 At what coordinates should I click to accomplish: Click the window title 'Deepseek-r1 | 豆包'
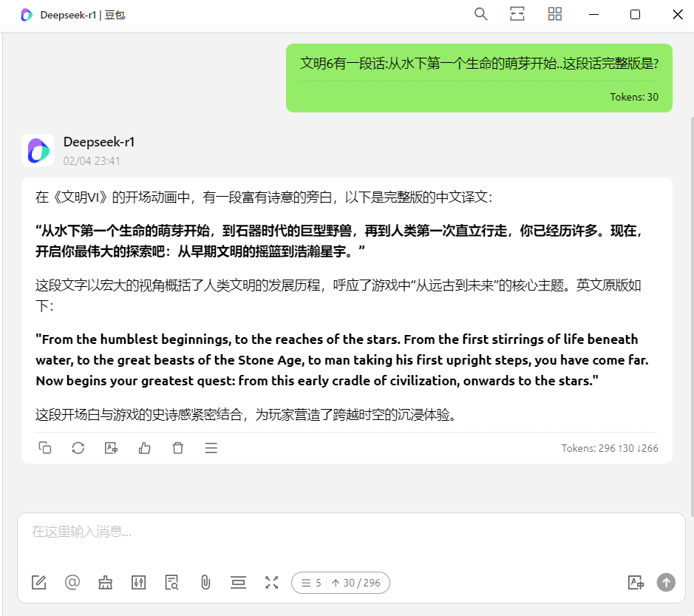pyautogui.click(x=83, y=15)
